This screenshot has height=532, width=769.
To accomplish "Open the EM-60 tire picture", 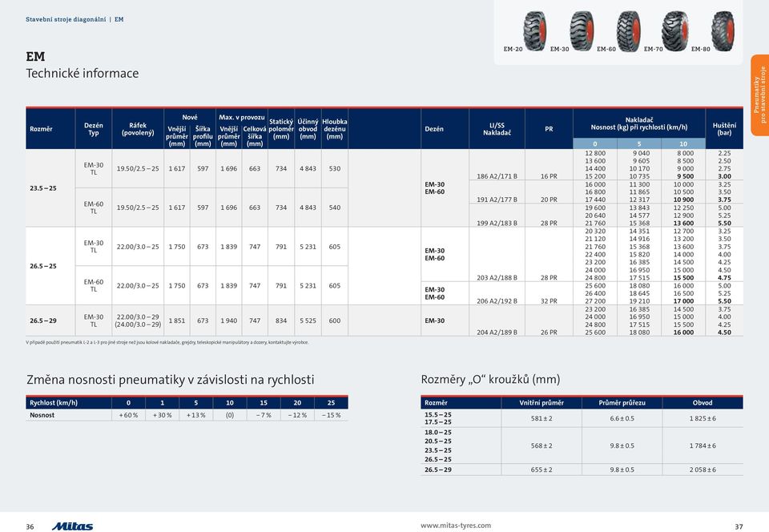I will coord(628,31).
